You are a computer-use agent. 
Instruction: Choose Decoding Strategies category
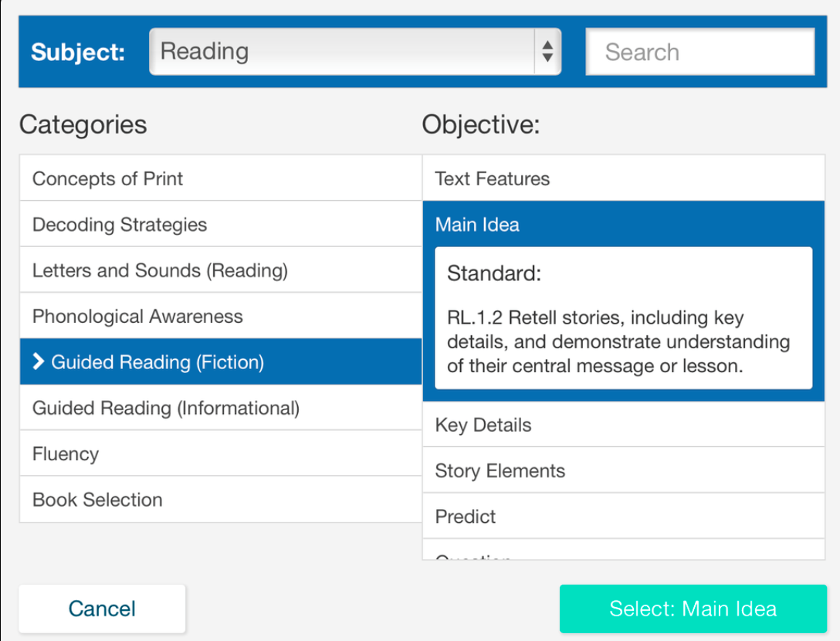click(x=220, y=225)
